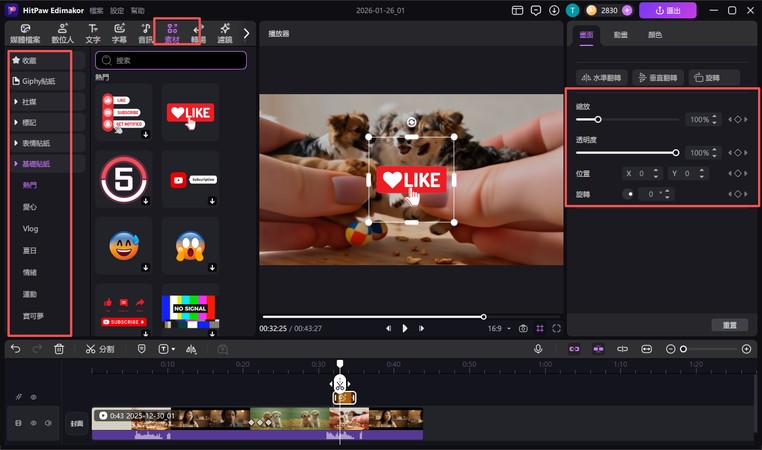Toggle the 縮放 scale keyframe diamond
Viewport: 762px width, 450px height.
[x=738, y=120]
